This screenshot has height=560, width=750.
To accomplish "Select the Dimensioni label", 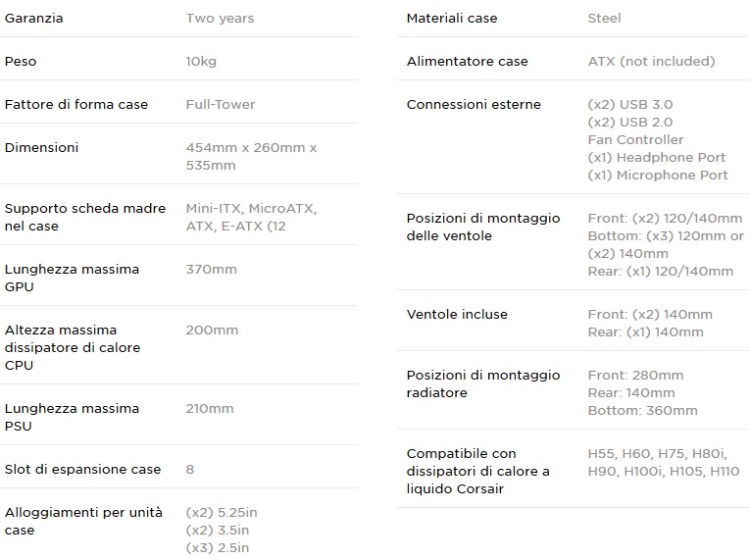I will pos(41,147).
